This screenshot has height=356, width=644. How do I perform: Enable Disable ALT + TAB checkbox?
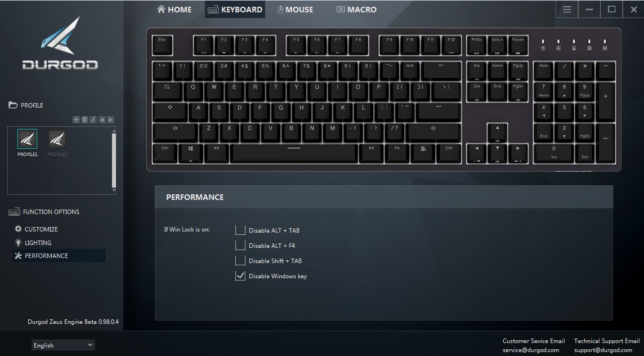(240, 230)
